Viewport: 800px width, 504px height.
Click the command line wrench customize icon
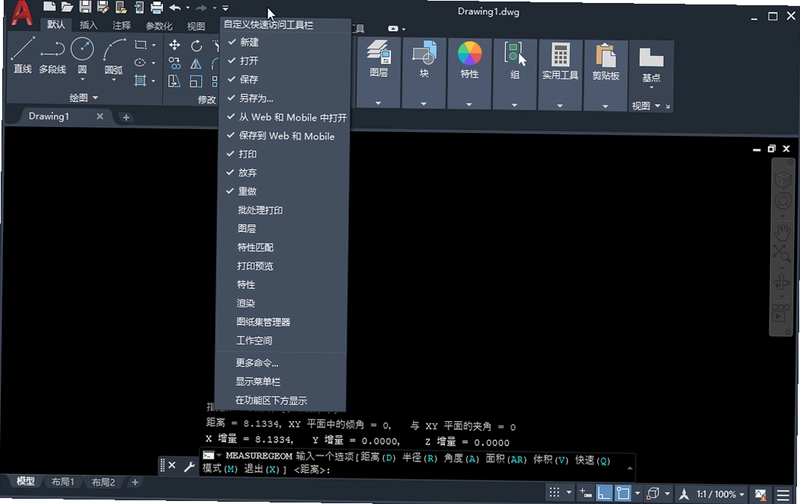pos(189,466)
